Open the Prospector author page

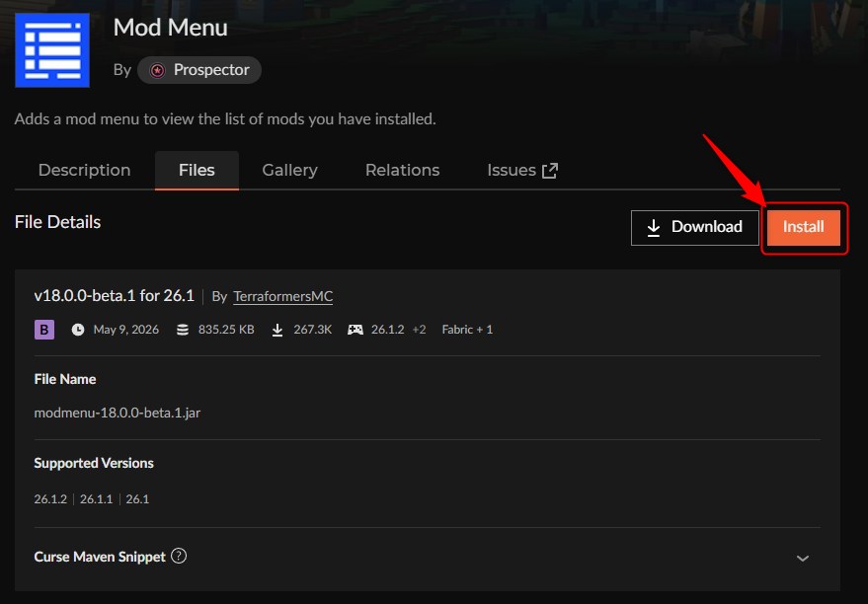tap(199, 70)
